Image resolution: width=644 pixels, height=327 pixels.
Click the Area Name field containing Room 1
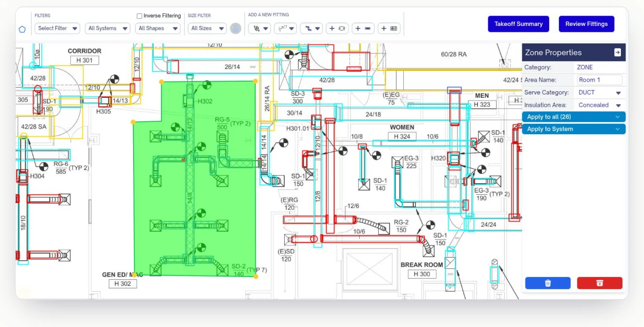[x=600, y=80]
